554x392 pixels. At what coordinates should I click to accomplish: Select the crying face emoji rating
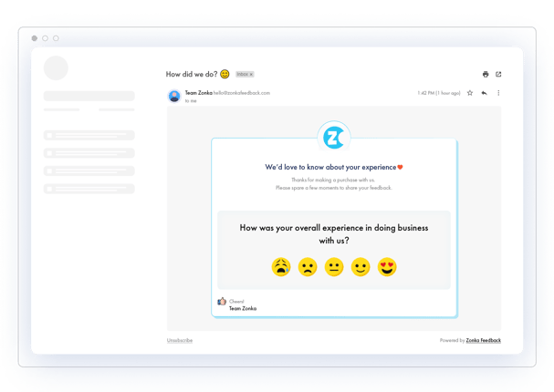[280, 267]
